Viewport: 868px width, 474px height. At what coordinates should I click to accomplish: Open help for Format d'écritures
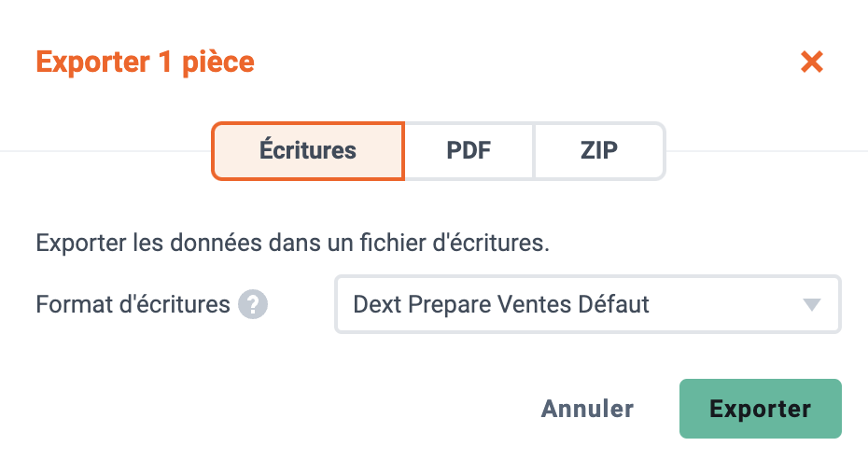253,304
